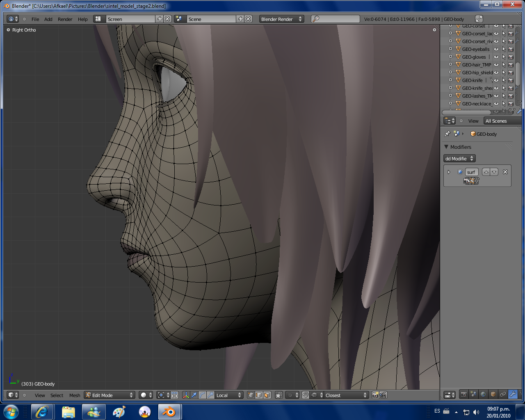525x420 pixels.
Task: Open the Render menu
Action: coord(65,19)
